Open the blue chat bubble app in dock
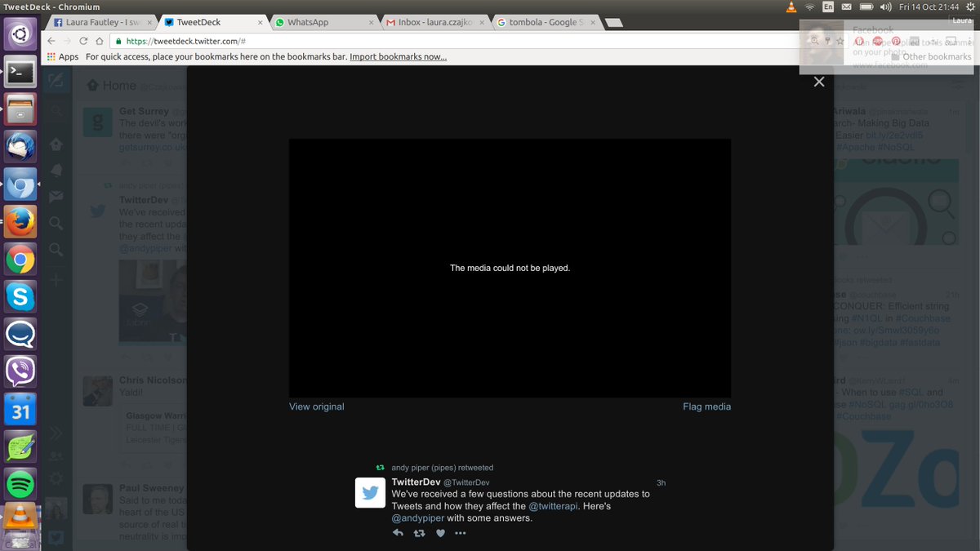This screenshot has height=551, width=980. 20,335
